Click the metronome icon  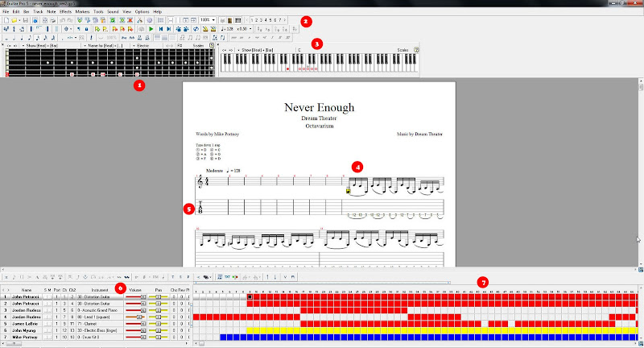coord(205,29)
